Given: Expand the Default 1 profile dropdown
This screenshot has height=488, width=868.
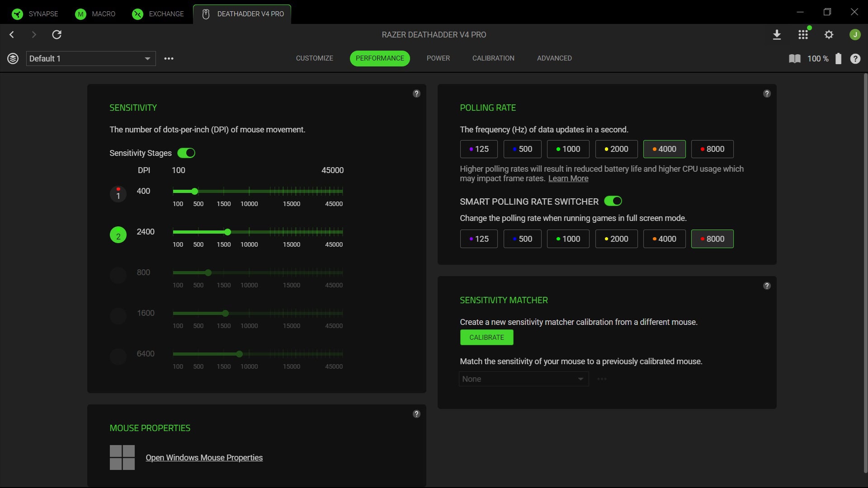Looking at the screenshot, I should [91, 58].
